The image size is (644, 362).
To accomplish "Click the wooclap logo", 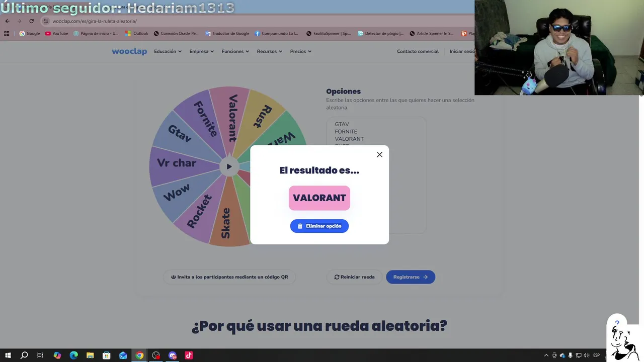I will (x=129, y=51).
